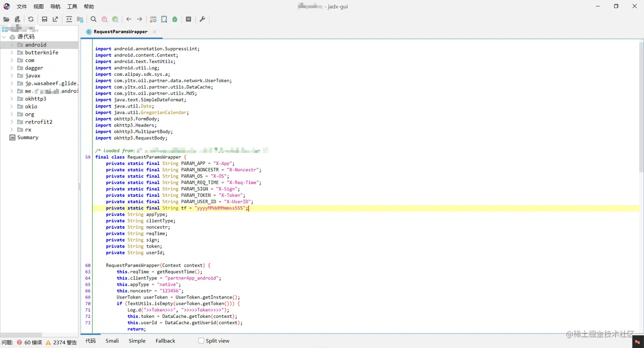Select the Summary item in tree

pos(28,138)
